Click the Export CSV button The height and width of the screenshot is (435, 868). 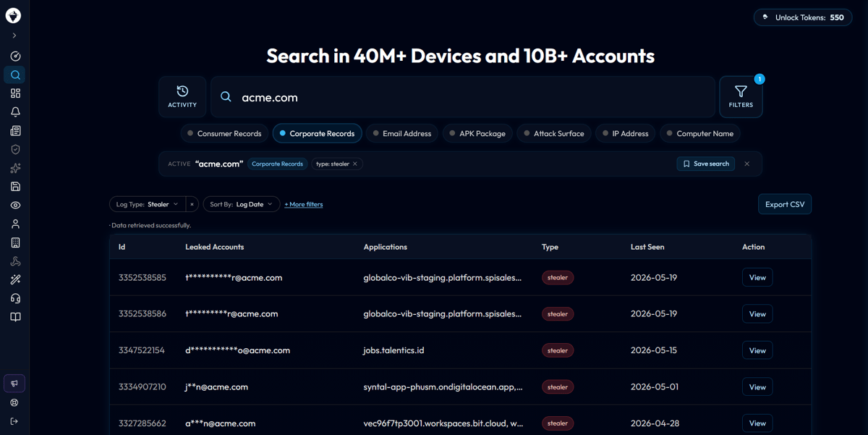(785, 204)
